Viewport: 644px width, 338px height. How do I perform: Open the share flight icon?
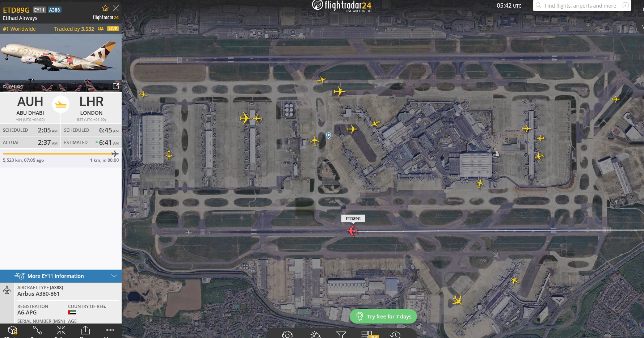(x=85, y=330)
